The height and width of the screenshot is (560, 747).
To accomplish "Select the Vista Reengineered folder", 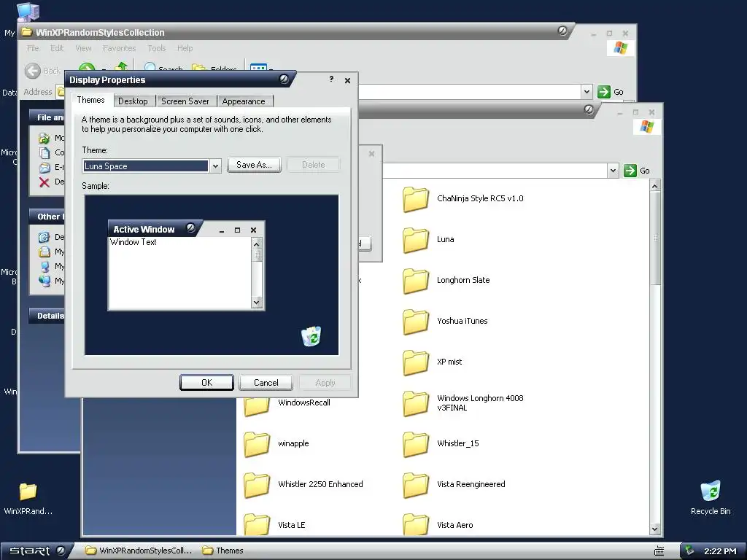I will (x=415, y=485).
